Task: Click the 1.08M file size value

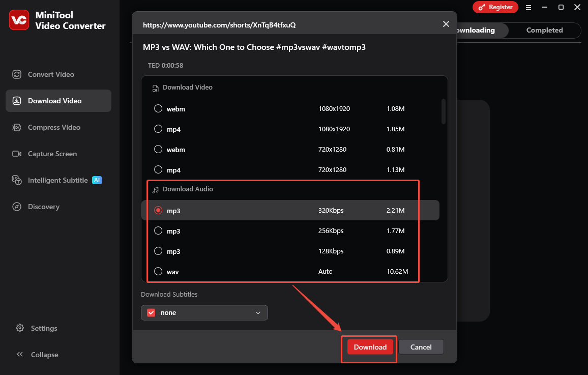Action: (395, 108)
